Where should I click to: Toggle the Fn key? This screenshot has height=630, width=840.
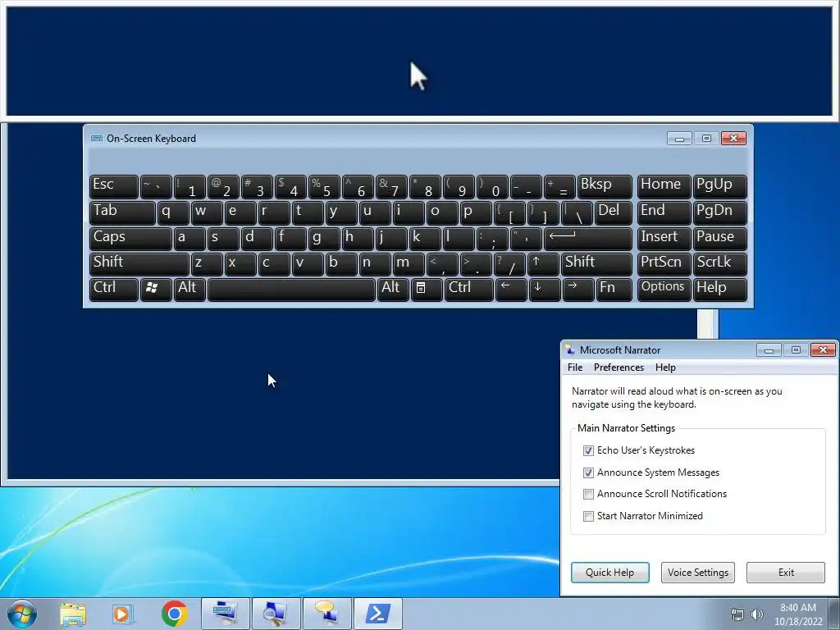point(614,290)
